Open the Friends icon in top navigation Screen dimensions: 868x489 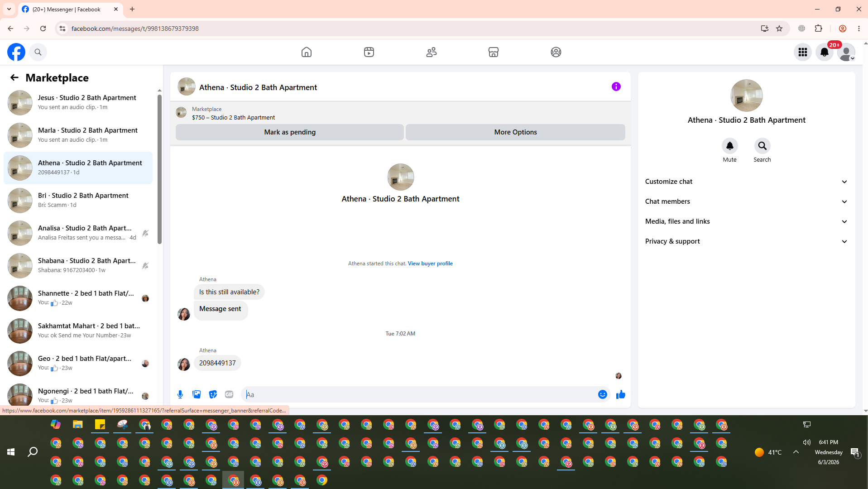[432, 52]
